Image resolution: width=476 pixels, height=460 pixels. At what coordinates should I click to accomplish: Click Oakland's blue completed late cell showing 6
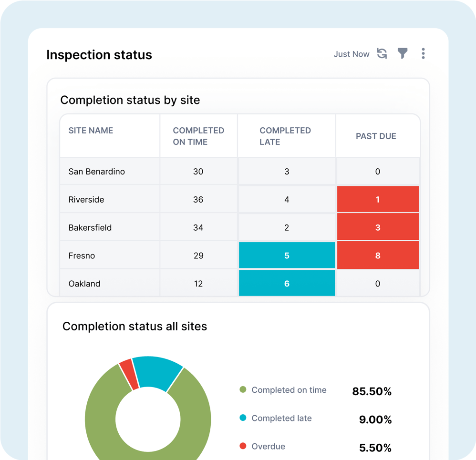pos(287,283)
